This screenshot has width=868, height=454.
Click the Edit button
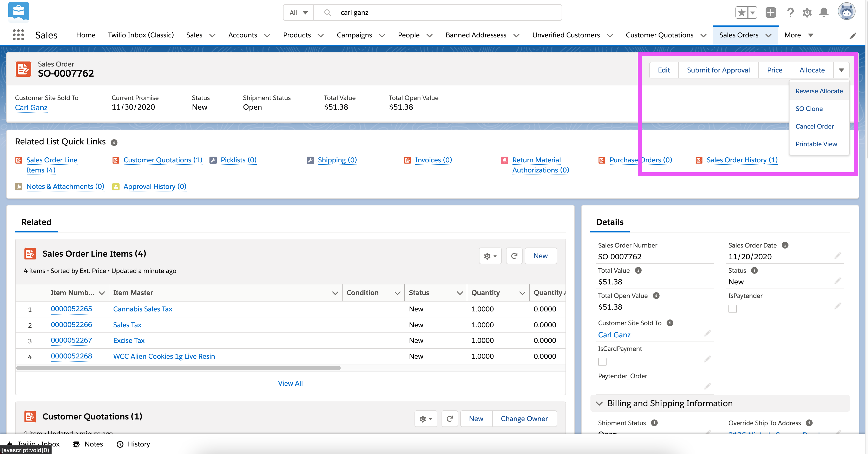[x=664, y=70]
